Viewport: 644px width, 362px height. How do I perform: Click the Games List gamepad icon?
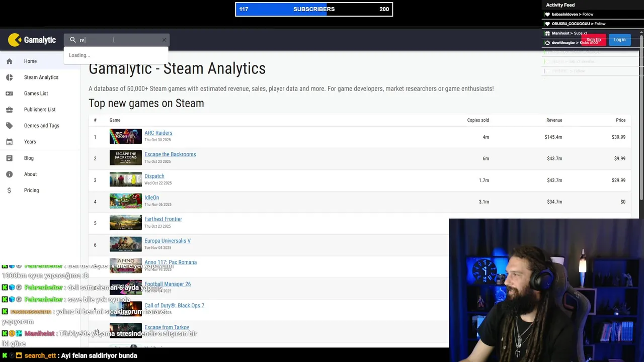(x=9, y=94)
